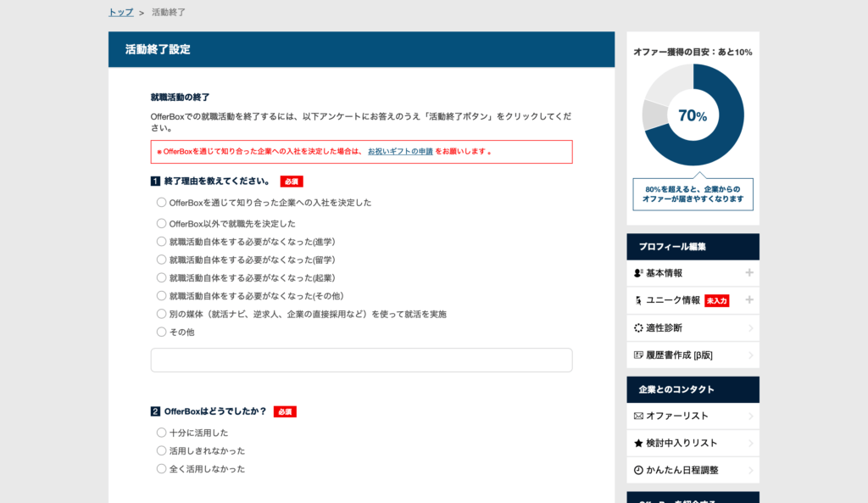Viewport: 868px width, 503px height.
Task: Expand ユニーク情報 with the plus icon
Action: [749, 299]
